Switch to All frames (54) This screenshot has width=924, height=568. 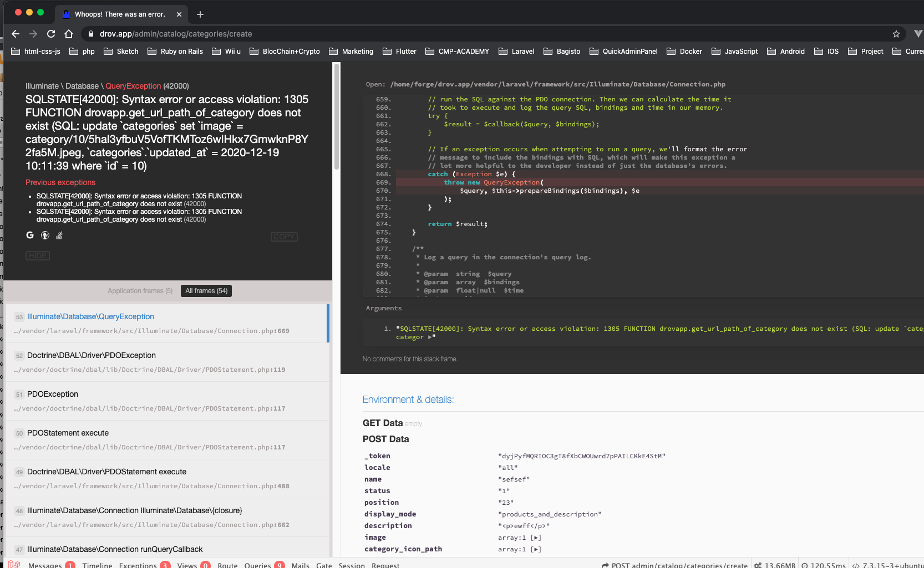click(206, 291)
